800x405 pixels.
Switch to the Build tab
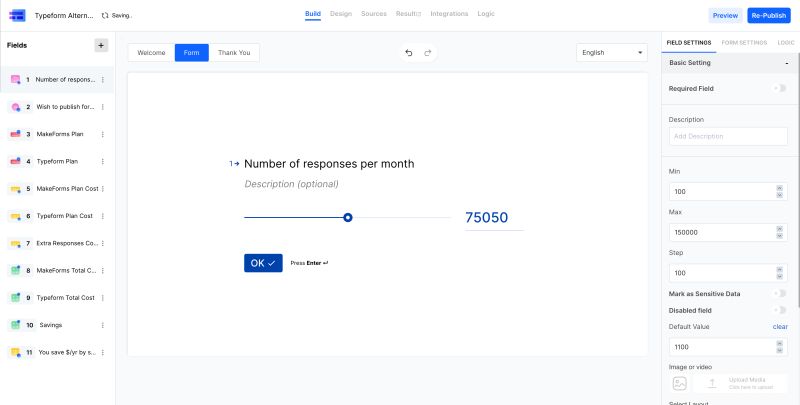(313, 14)
